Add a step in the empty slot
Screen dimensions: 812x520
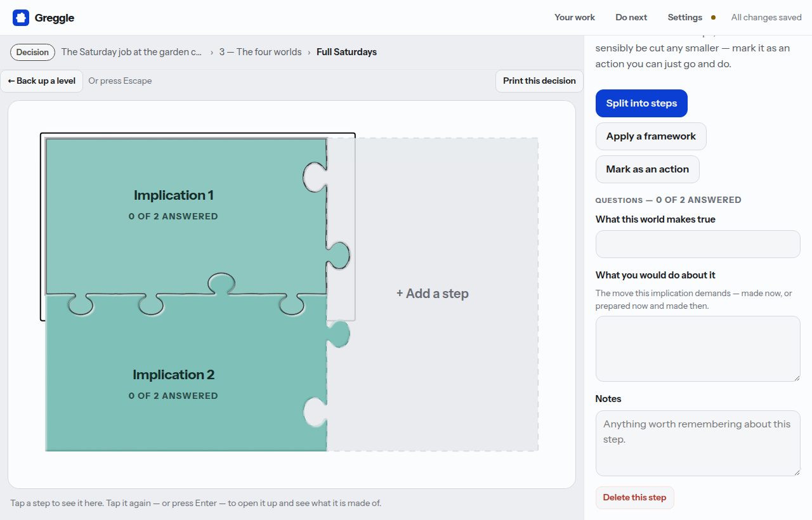(x=433, y=294)
